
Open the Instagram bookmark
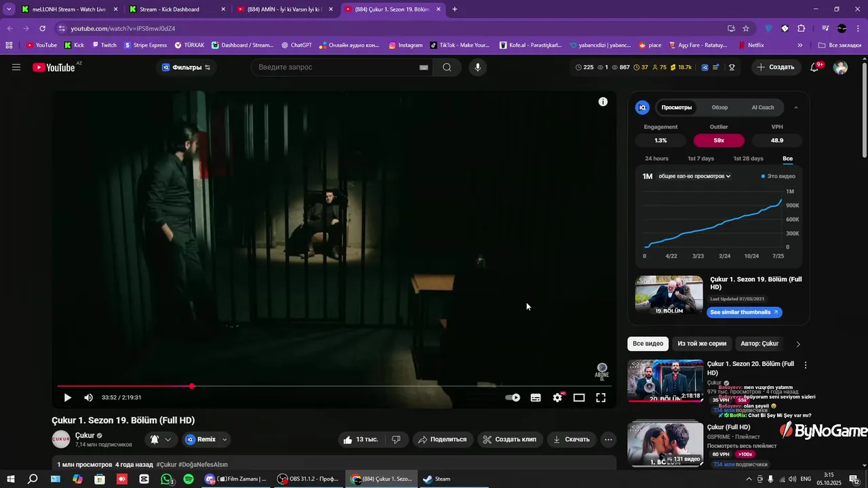(x=406, y=45)
